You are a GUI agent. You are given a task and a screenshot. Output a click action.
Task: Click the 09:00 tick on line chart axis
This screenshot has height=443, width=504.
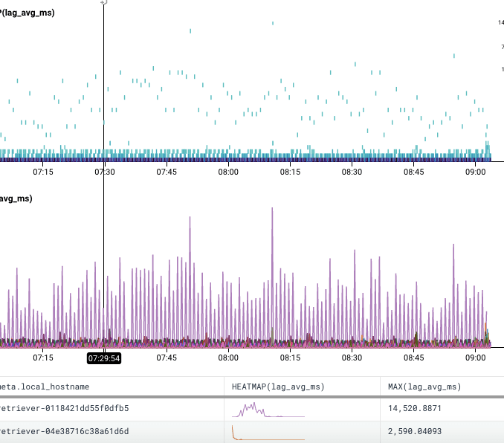pos(475,358)
